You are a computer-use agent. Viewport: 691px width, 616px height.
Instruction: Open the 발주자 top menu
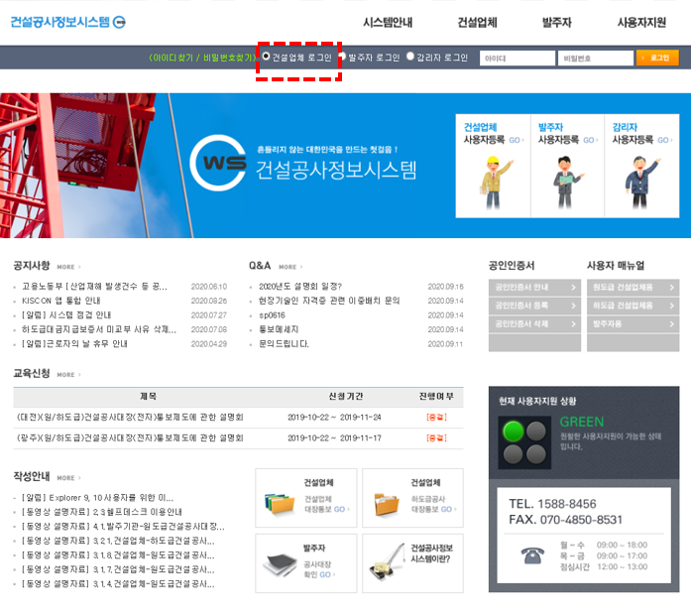(557, 22)
